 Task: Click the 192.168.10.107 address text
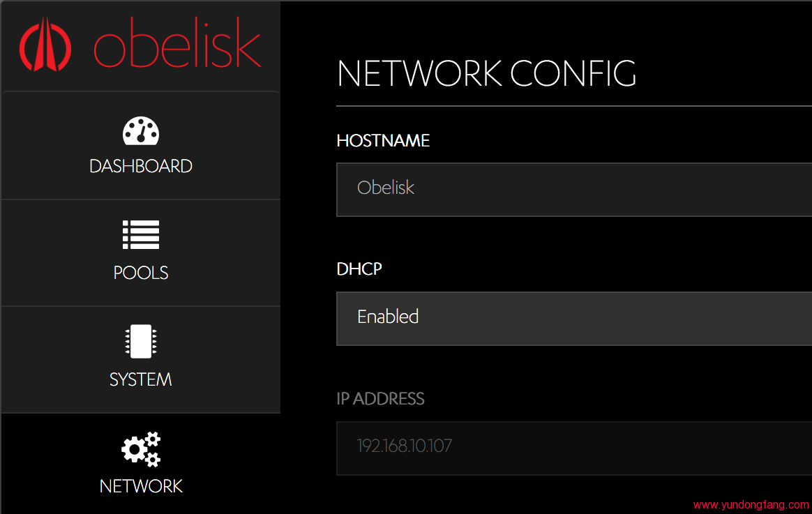(404, 446)
